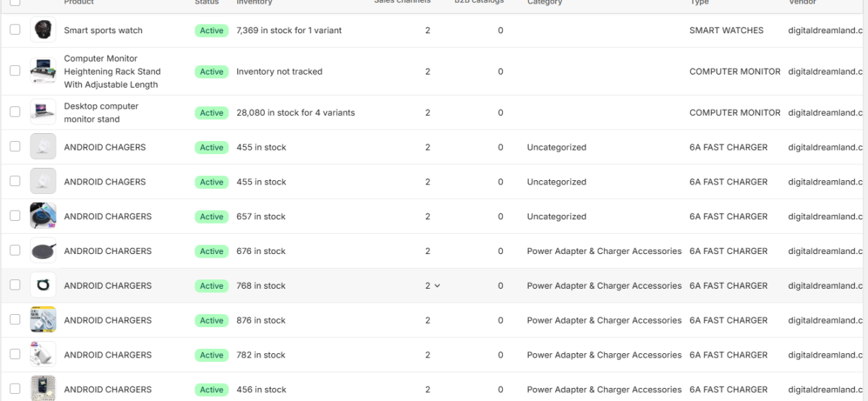This screenshot has height=401, width=868.
Task: Click the 876 in stock charger thumbnail
Action: point(43,320)
